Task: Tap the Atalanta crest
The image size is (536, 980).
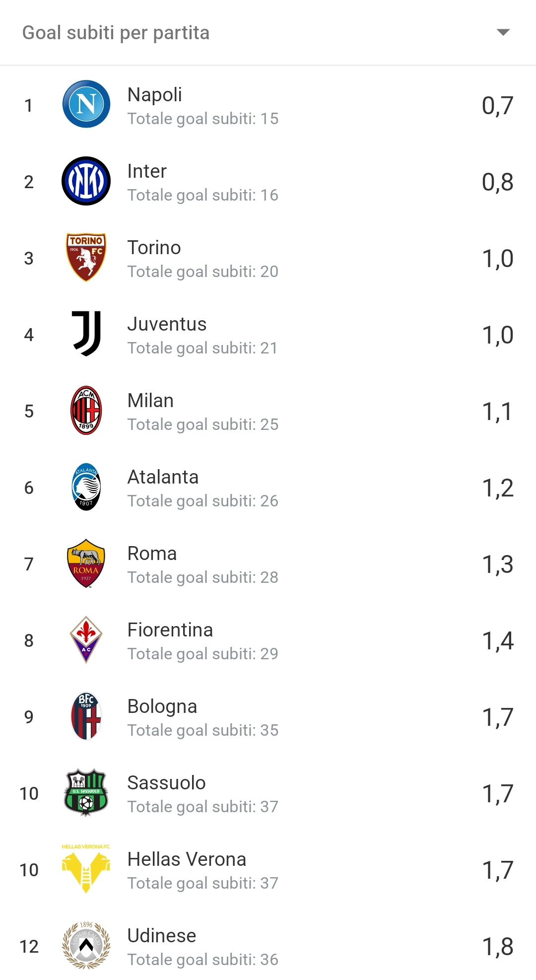Action: [x=86, y=487]
